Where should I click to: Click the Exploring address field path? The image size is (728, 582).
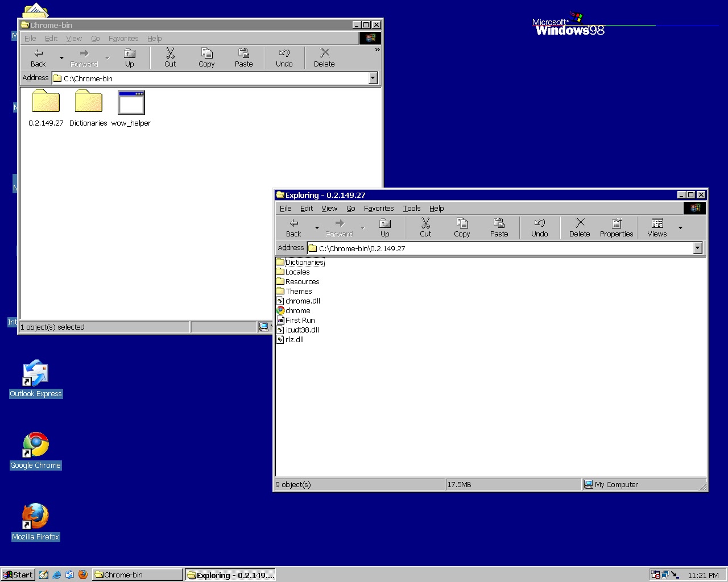[500, 248]
